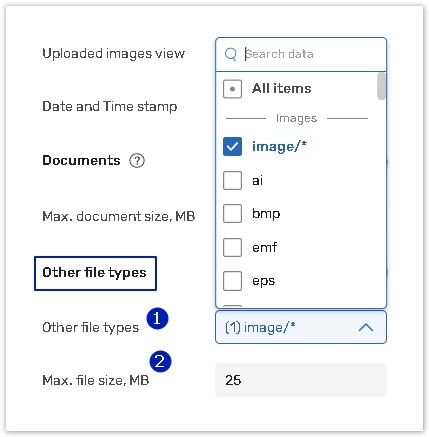Uncheck the image/* checkbox

click(x=232, y=147)
